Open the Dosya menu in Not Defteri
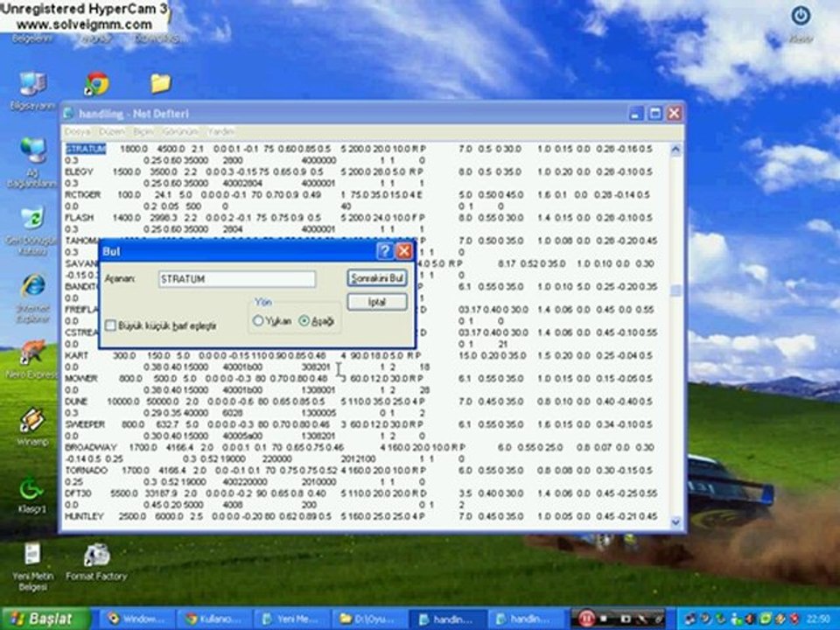 [x=78, y=132]
